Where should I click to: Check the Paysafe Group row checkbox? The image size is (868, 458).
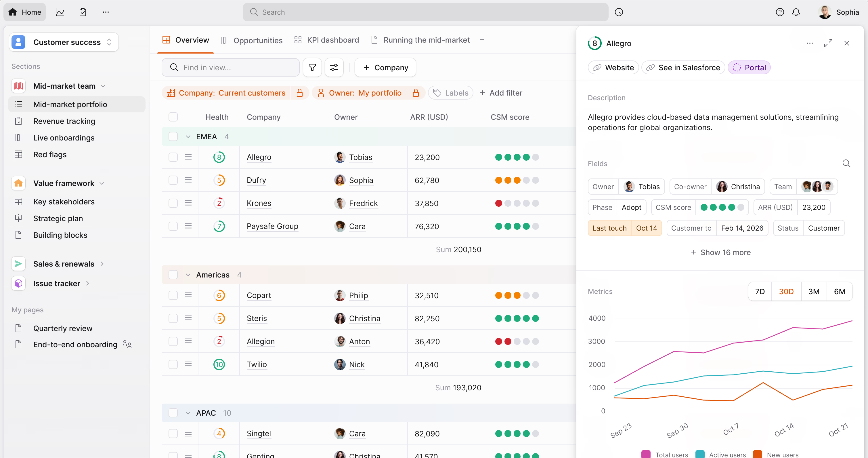point(173,226)
